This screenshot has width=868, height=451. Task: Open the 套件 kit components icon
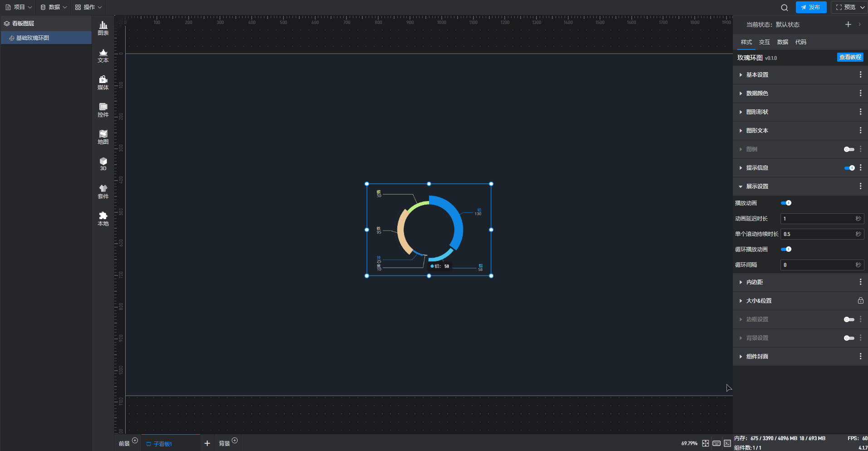[103, 191]
